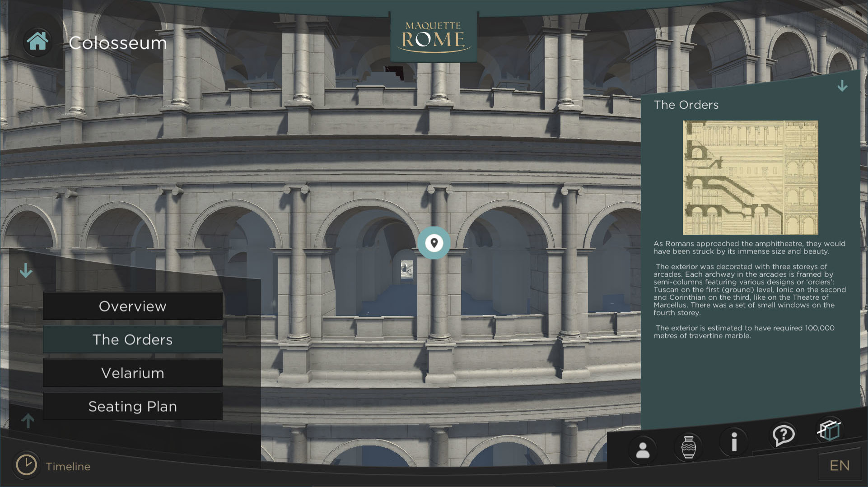868x487 pixels.
Task: Open the Velarium section
Action: point(132,373)
